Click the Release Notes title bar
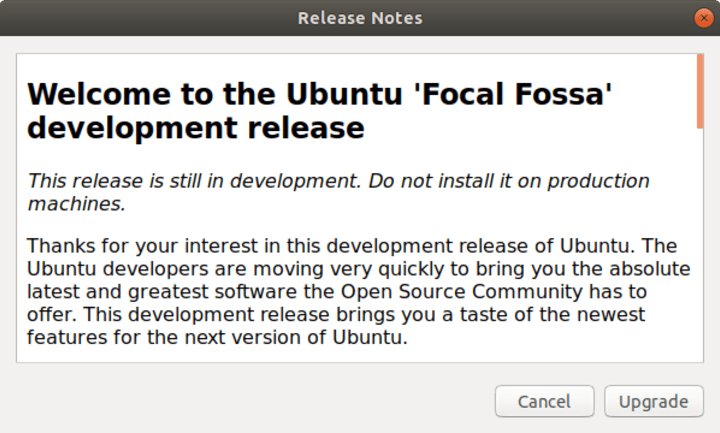The image size is (720, 433). (360, 18)
